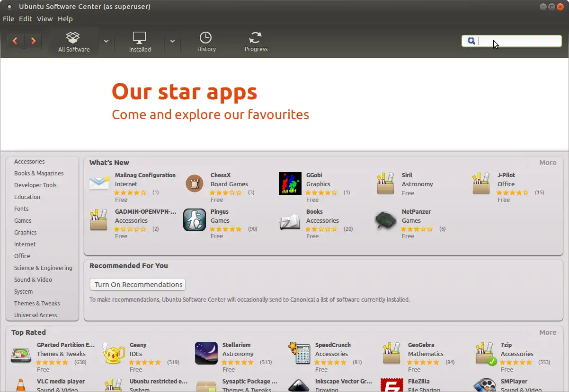This screenshot has width=569, height=392.
Task: Open the FileZilla app icon
Action: point(392,385)
